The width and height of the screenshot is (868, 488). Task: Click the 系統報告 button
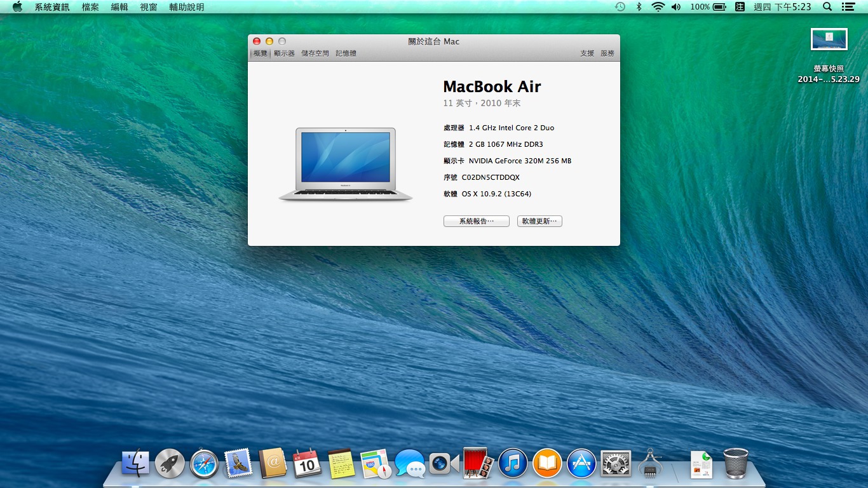coord(477,221)
